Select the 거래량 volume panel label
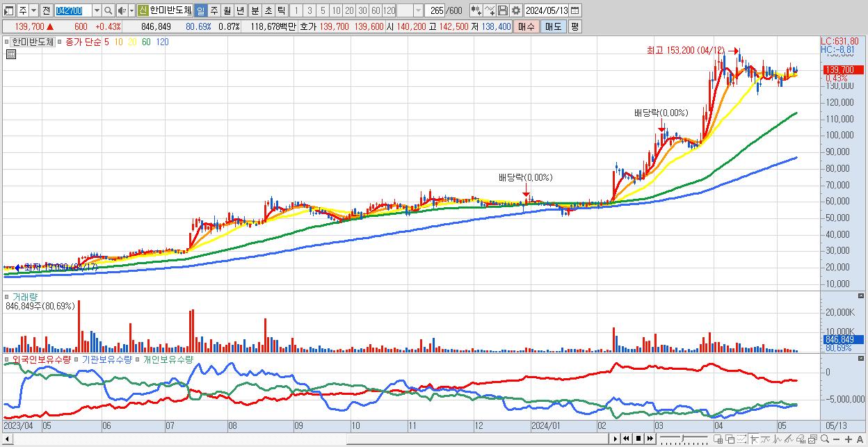Screen dimensions: 868x447 24,297
